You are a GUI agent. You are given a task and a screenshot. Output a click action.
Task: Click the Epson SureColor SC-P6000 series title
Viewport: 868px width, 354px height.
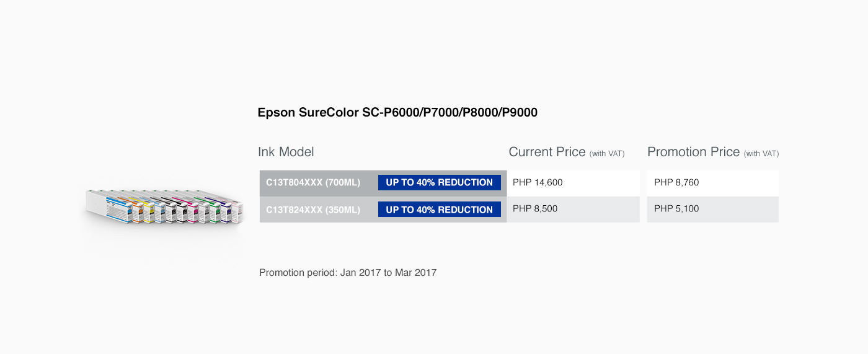[397, 113]
